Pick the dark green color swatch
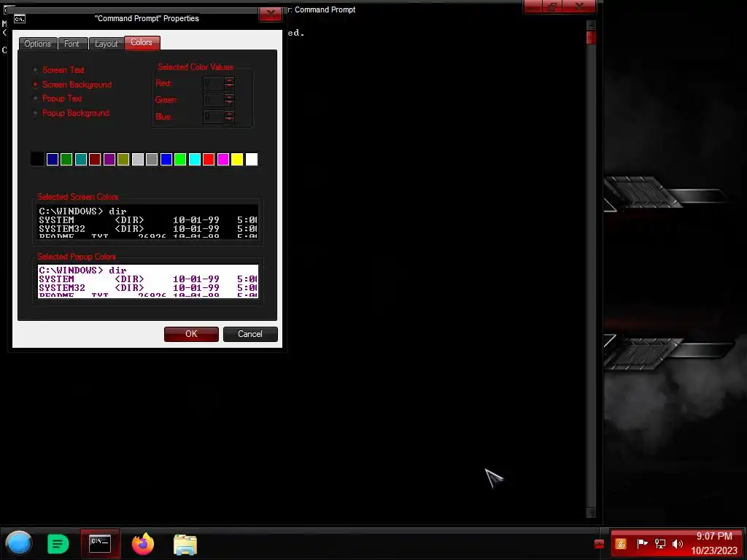 pos(66,159)
